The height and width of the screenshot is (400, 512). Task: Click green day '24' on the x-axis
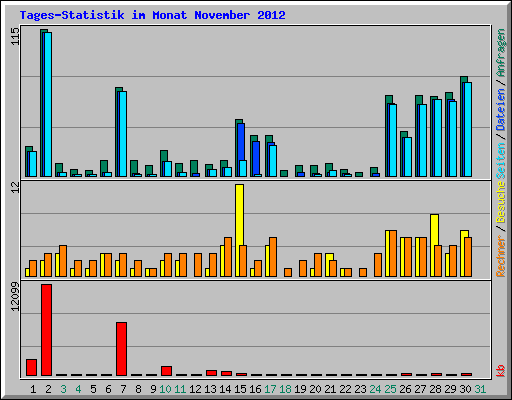click(x=375, y=389)
